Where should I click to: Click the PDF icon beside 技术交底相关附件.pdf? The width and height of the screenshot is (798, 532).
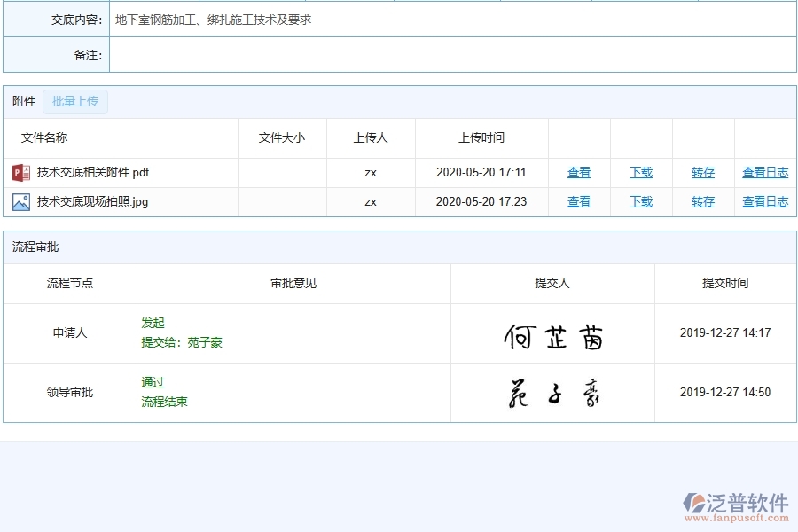[x=21, y=172]
